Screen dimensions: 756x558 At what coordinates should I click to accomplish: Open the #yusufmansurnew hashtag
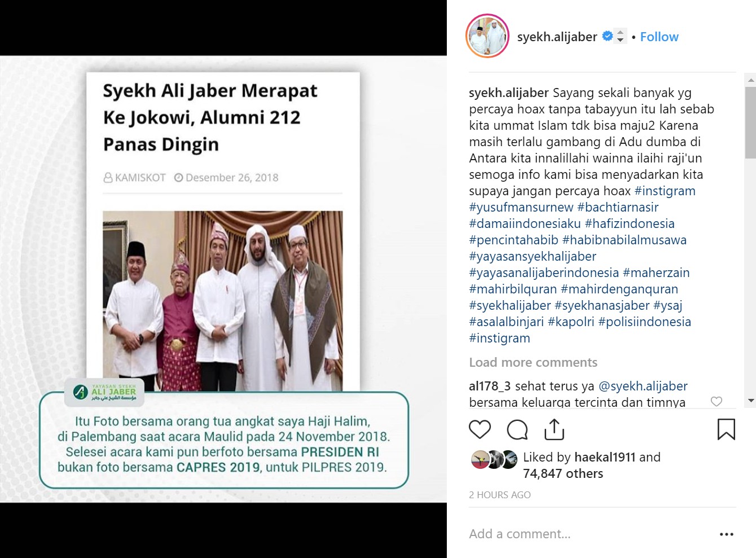[521, 207]
